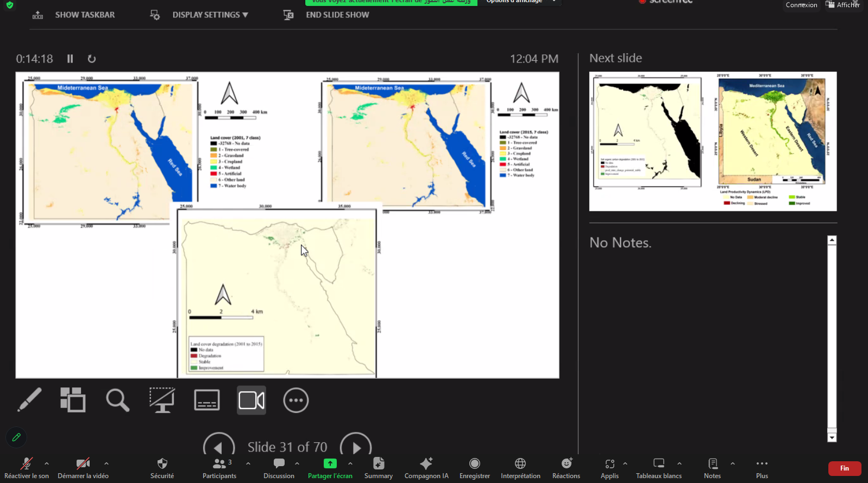Click the green encryption shield icon

[x=10, y=4]
